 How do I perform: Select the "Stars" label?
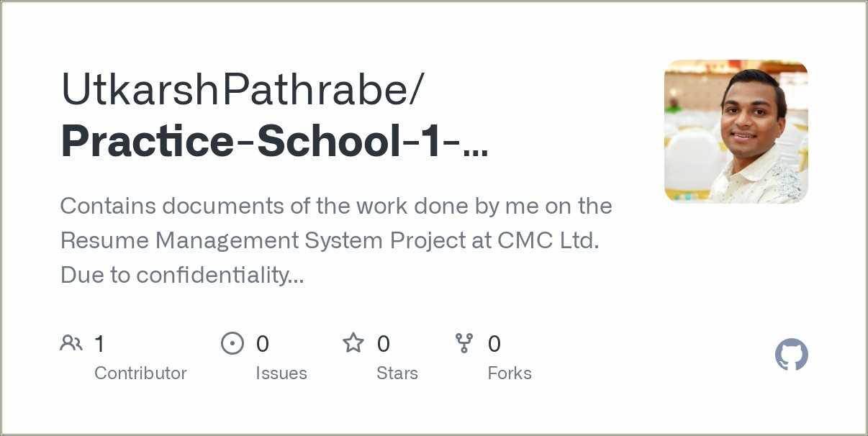397,373
